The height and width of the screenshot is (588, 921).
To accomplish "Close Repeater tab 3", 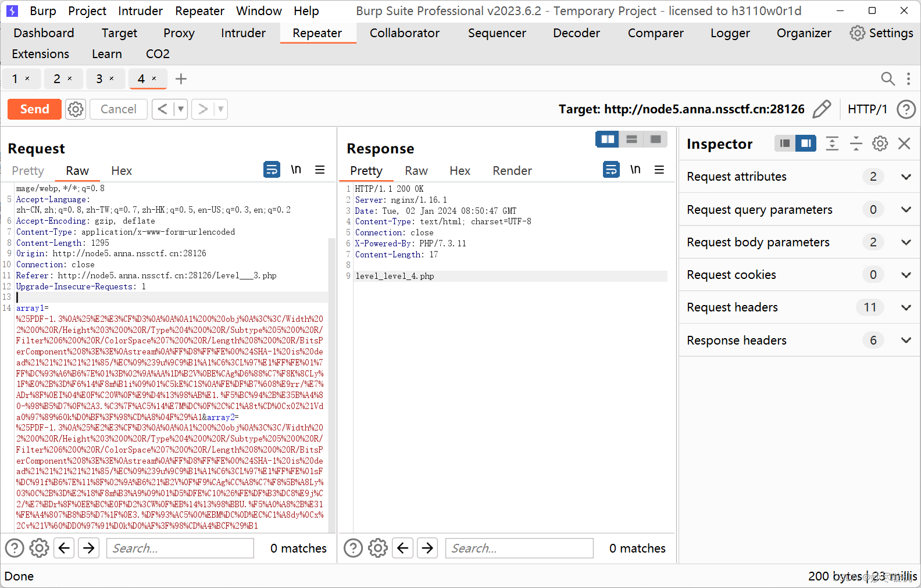I will click(112, 78).
